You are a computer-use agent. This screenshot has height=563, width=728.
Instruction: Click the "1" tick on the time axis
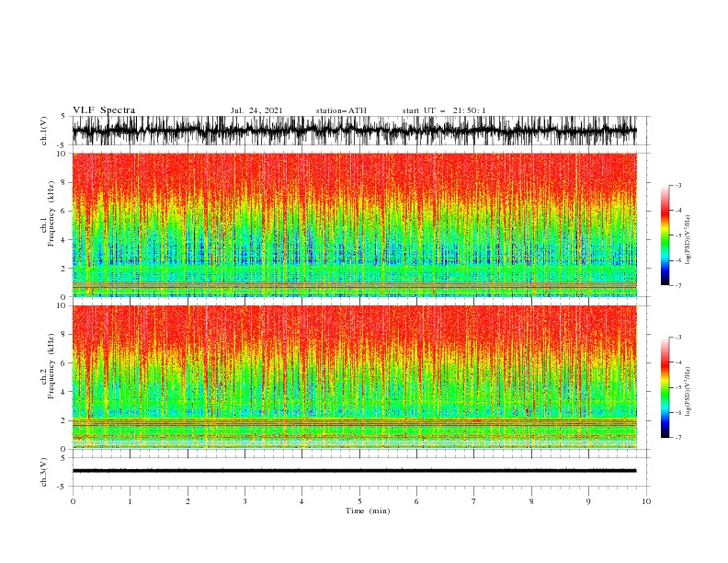tap(130, 501)
